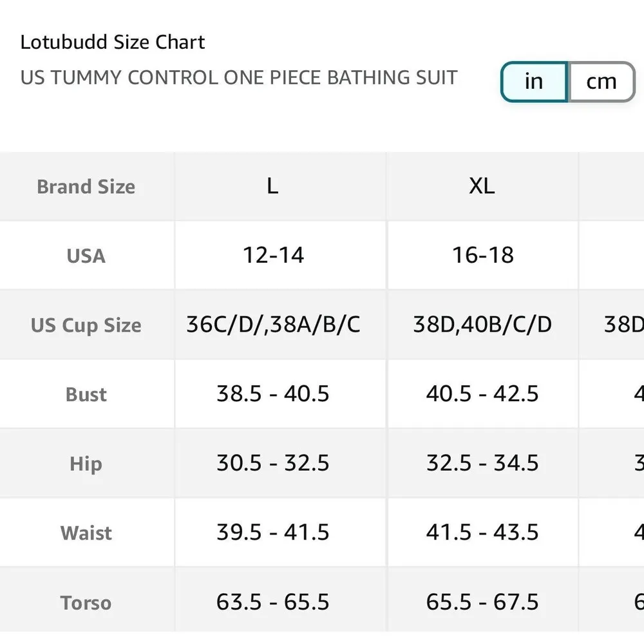This screenshot has height=644, width=644.
Task: Select the 32.5 - 34.5 hip measurement
Action: [x=482, y=463]
